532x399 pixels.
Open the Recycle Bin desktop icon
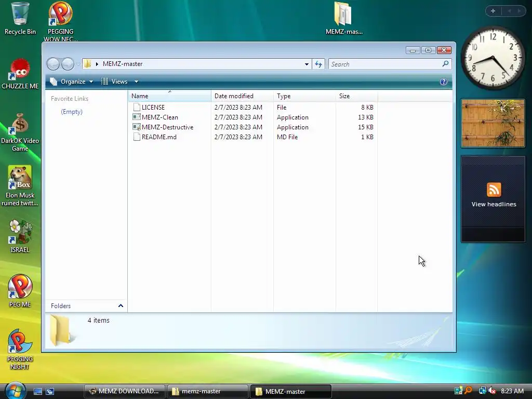pyautogui.click(x=20, y=19)
